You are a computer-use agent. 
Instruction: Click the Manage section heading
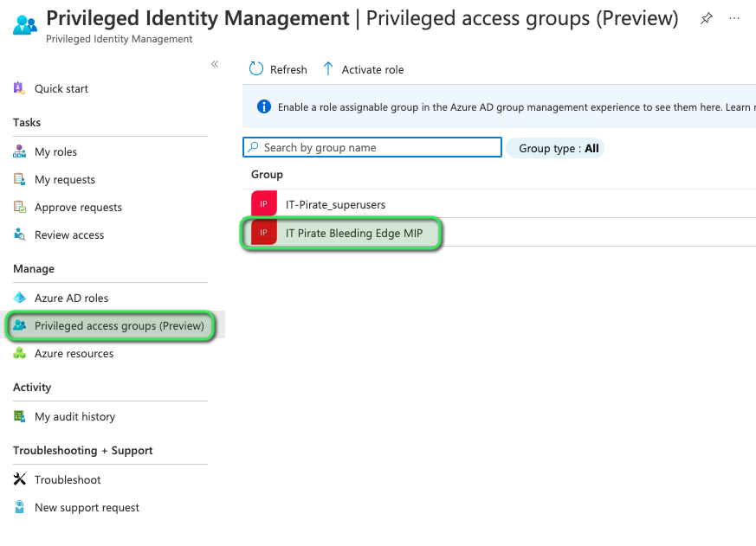coord(34,269)
